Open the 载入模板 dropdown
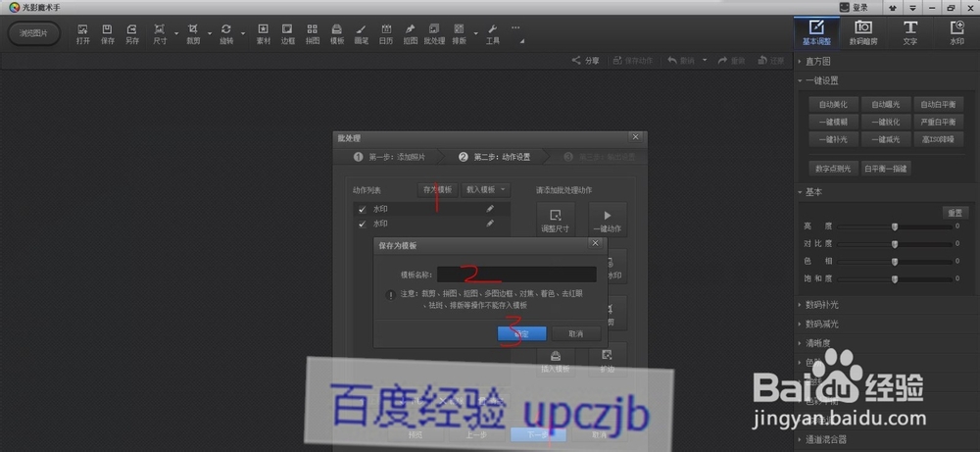Image resolution: width=980 pixels, height=452 pixels. pyautogui.click(x=486, y=189)
